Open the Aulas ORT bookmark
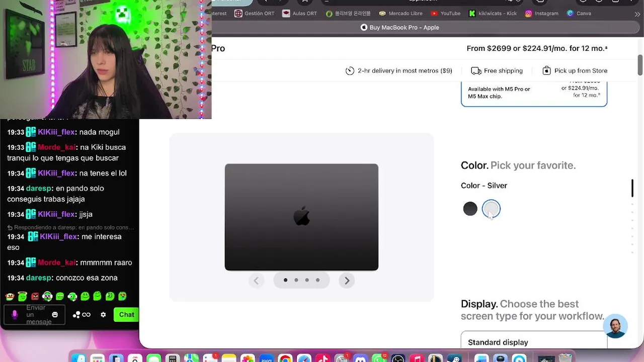Image resolution: width=644 pixels, height=362 pixels. coord(300,14)
